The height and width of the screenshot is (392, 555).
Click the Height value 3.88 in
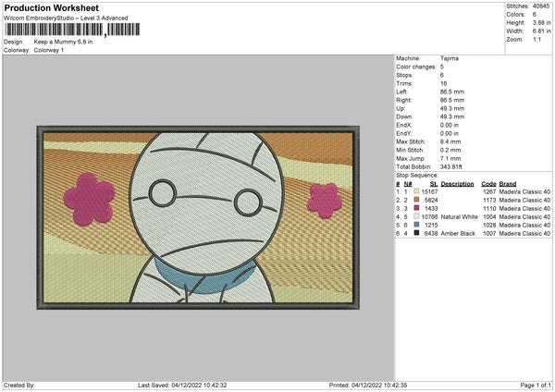541,22
